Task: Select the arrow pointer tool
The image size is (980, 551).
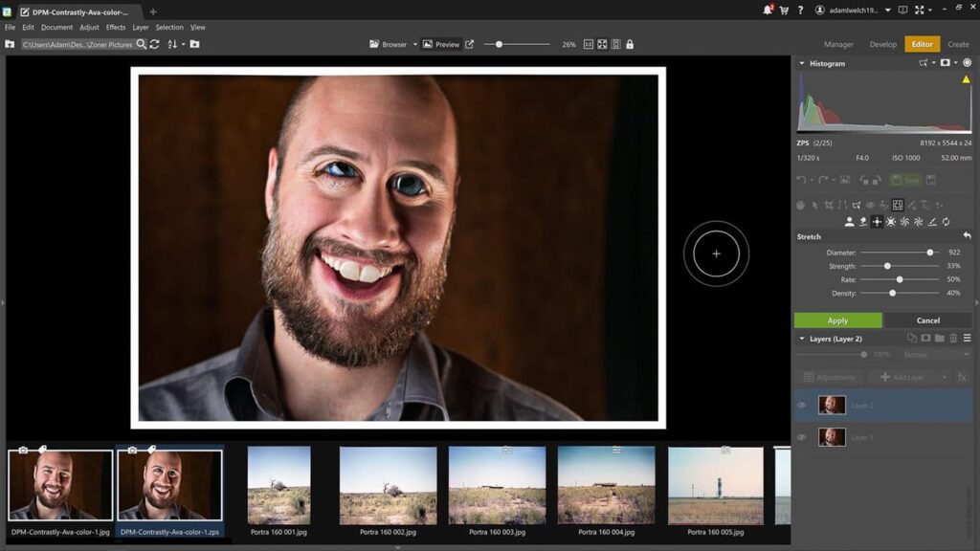Action: (x=814, y=205)
